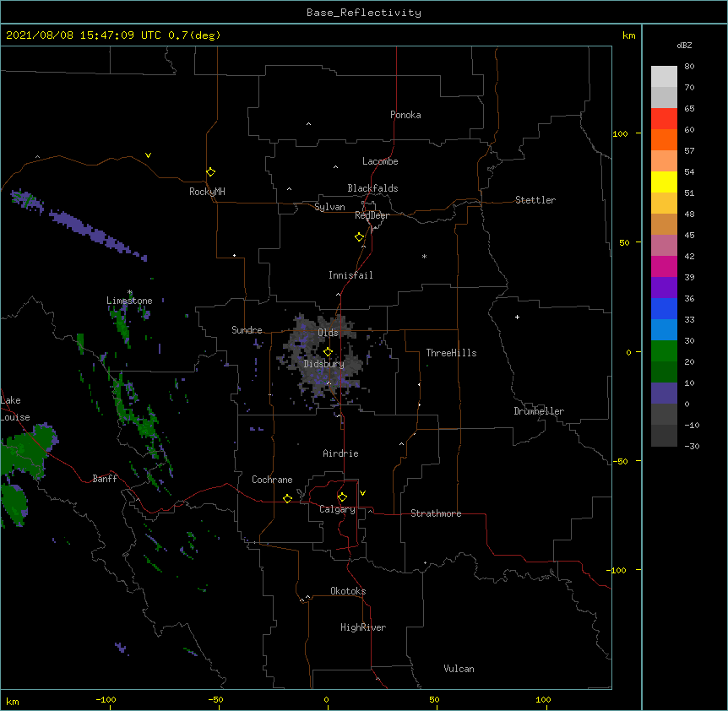Click the Innisfail city label
The width and height of the screenshot is (728, 711).
350,275
